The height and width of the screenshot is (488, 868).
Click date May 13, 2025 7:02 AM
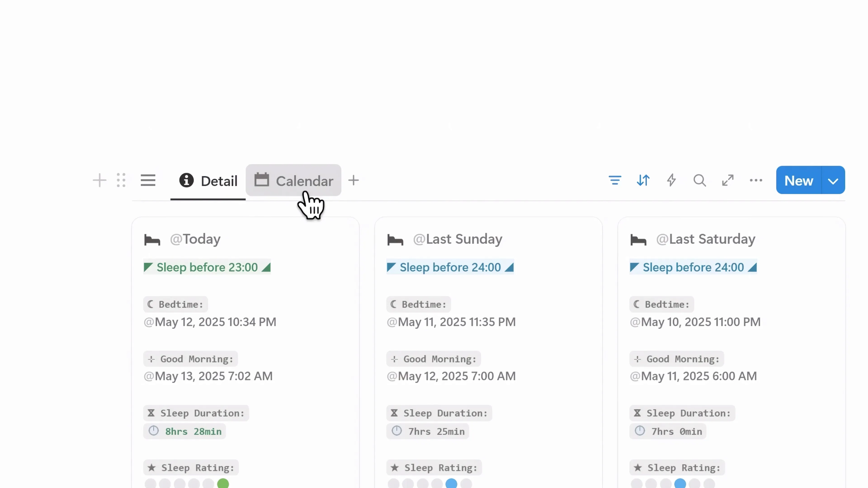[208, 376]
